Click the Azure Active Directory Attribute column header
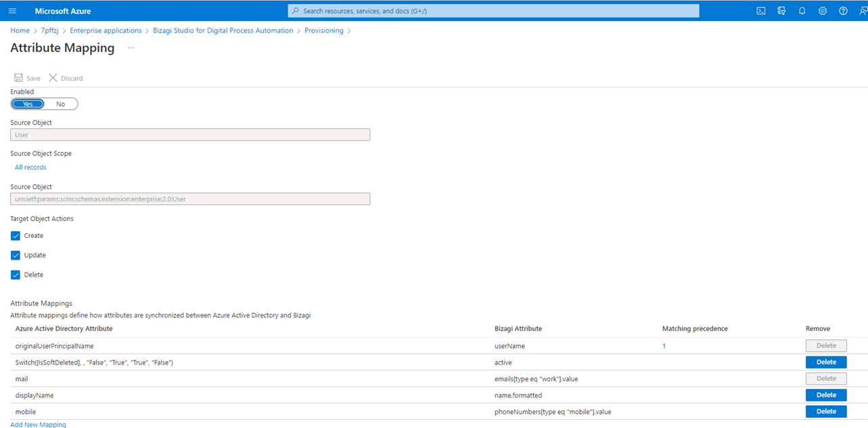Viewport: 868px width, 428px height. 64,329
